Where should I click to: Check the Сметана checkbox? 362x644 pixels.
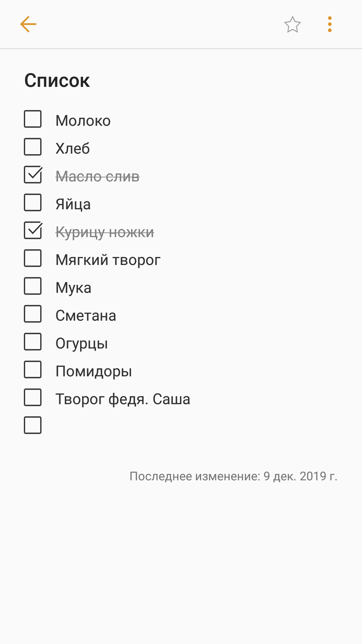[33, 314]
